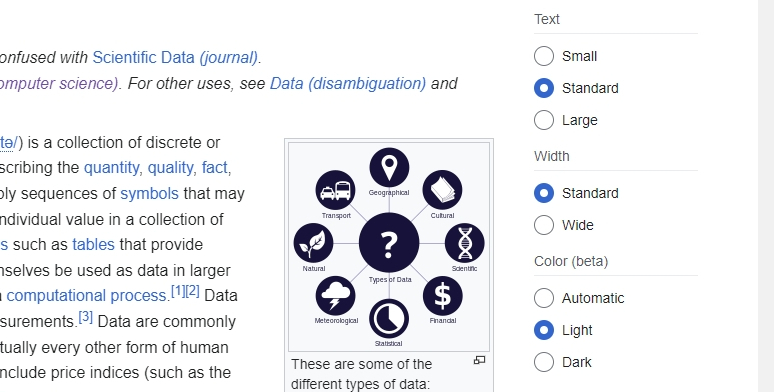This screenshot has width=774, height=392.
Task: Select Large text size
Action: tap(544, 120)
